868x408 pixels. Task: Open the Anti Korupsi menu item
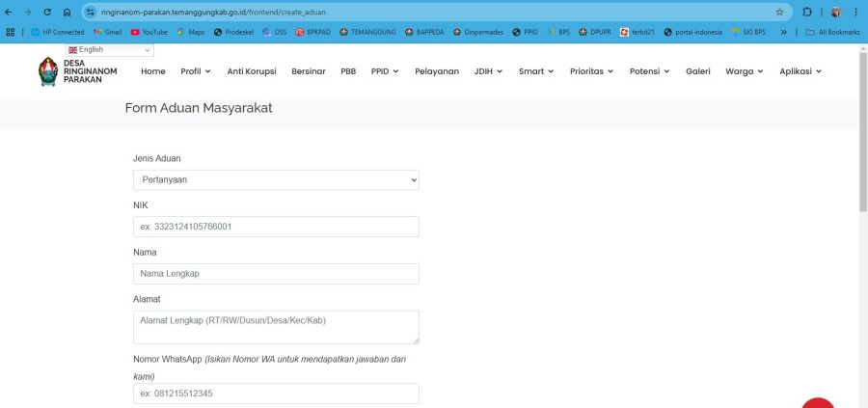pyautogui.click(x=253, y=71)
